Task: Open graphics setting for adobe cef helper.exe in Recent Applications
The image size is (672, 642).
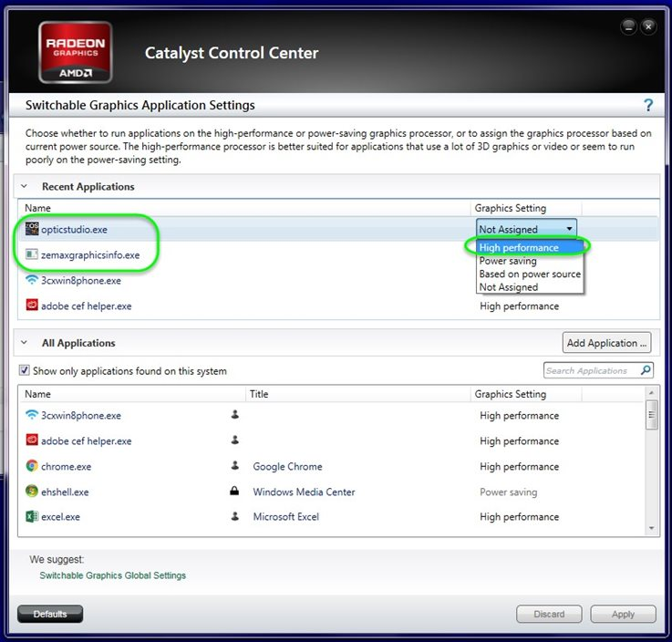Action: coord(519,306)
